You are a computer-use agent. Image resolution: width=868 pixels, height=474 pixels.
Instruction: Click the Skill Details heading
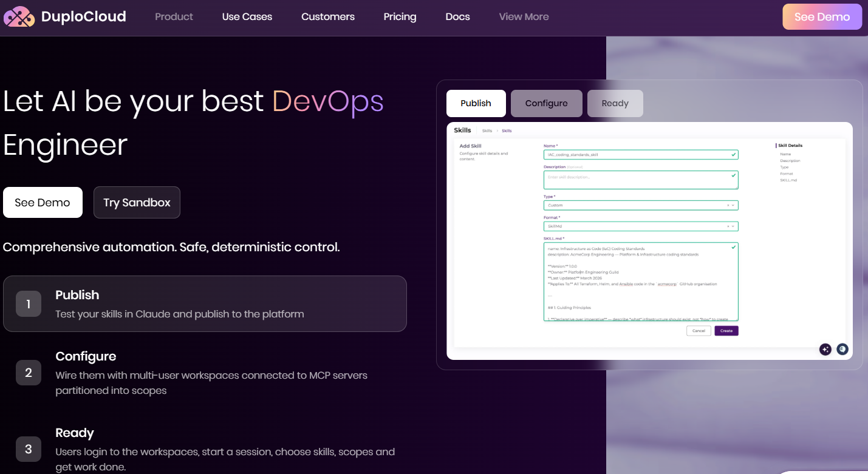(x=790, y=146)
